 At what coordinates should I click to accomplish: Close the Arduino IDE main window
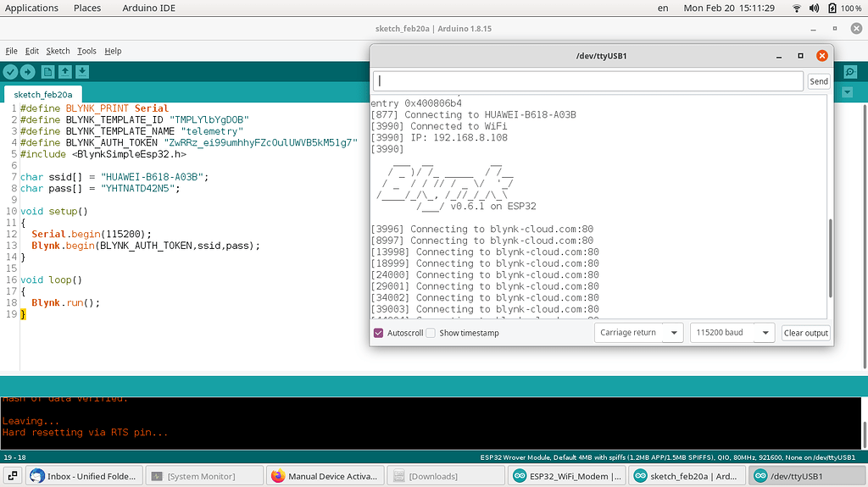856,29
